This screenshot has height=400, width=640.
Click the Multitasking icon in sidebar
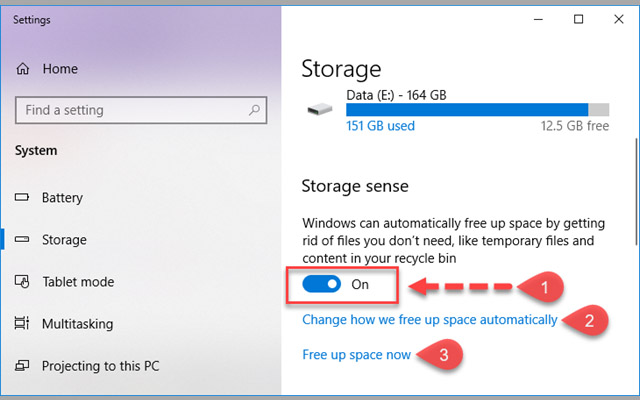[21, 324]
